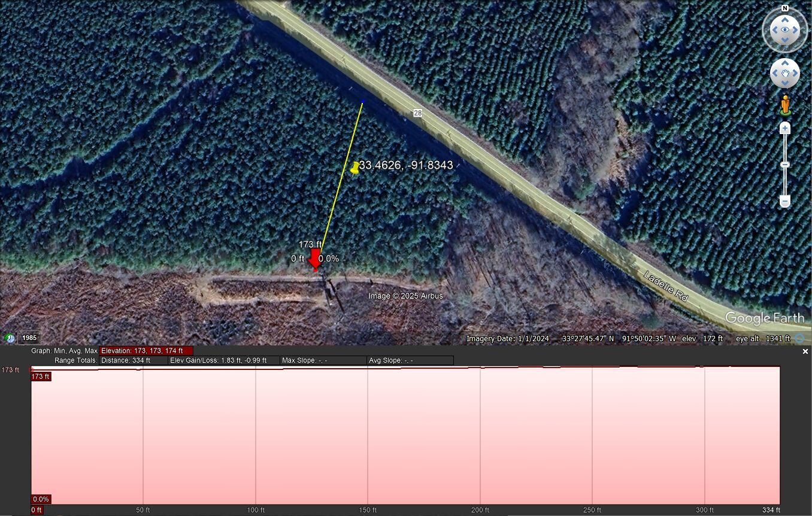The image size is (812, 516).
Task: Click the North compass indicator
Action: [784, 8]
